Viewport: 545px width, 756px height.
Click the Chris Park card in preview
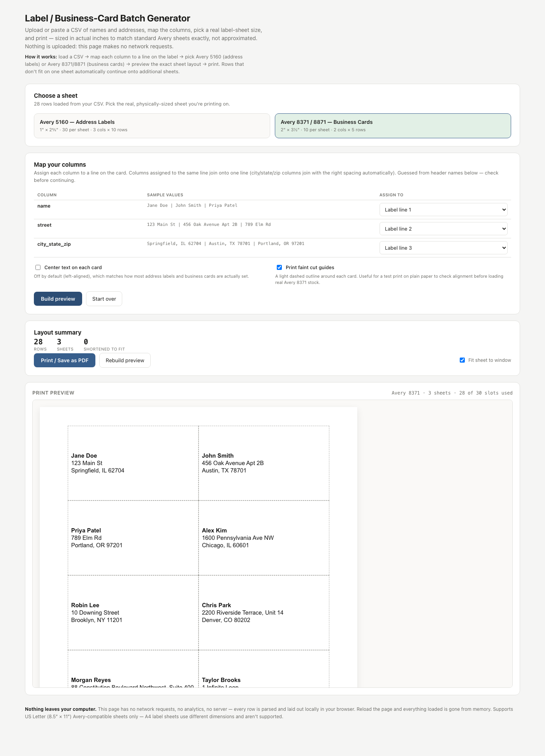264,613
